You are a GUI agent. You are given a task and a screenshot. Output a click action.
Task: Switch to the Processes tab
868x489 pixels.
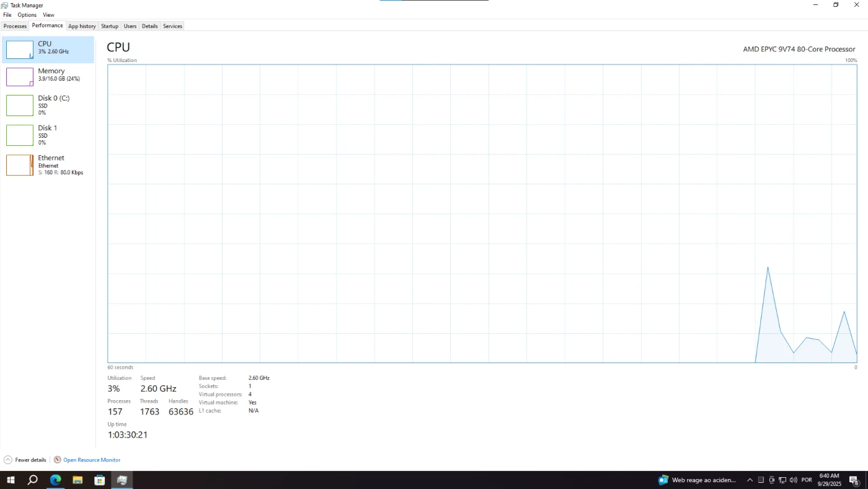(x=15, y=26)
